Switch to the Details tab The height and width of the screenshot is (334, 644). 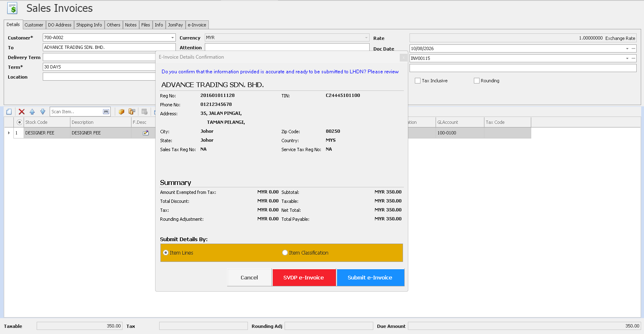click(13, 24)
